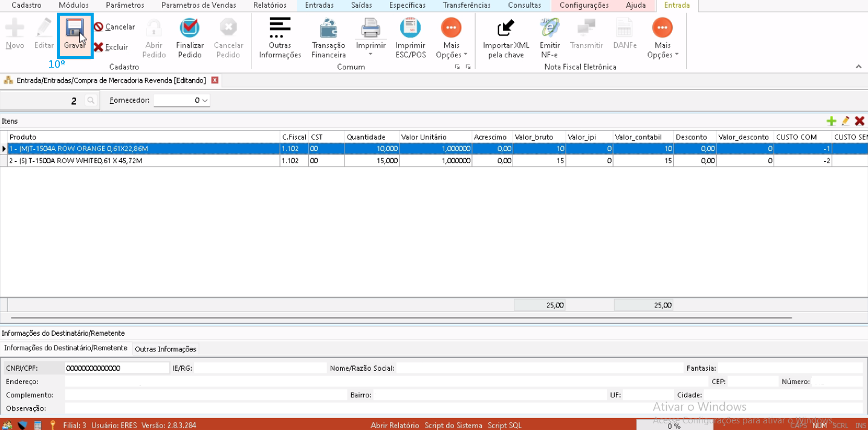The image size is (868, 430).
Task: Click the CEP field
Action: coord(753,382)
